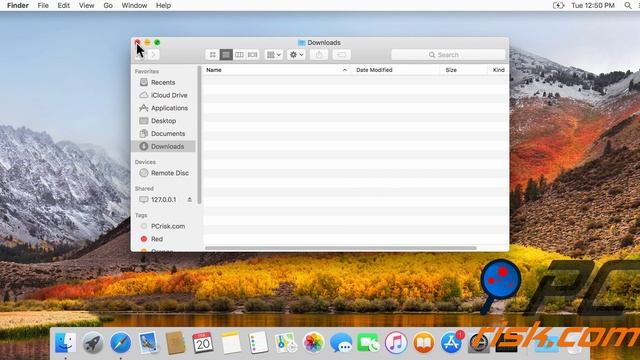The height and width of the screenshot is (360, 640).
Task: Open the View menu
Action: (x=87, y=5)
